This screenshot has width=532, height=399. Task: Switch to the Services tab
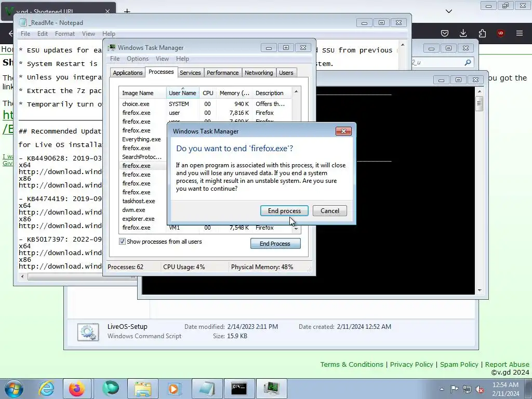[190, 73]
